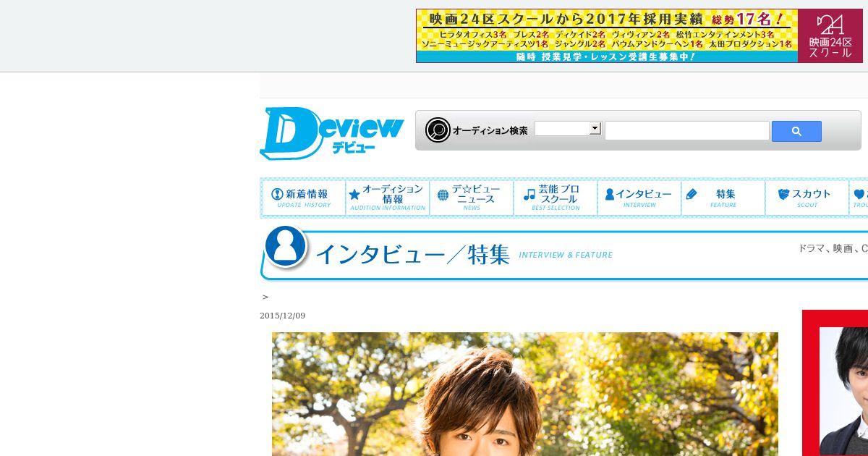The width and height of the screenshot is (868, 456).
Task: Open the interview photo under 2015/12/09
Action: pyautogui.click(x=525, y=394)
